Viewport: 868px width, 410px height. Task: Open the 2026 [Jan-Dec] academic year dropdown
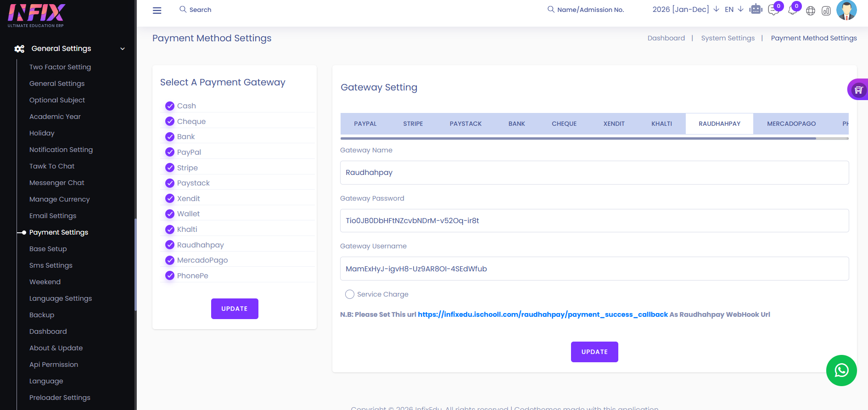click(686, 9)
